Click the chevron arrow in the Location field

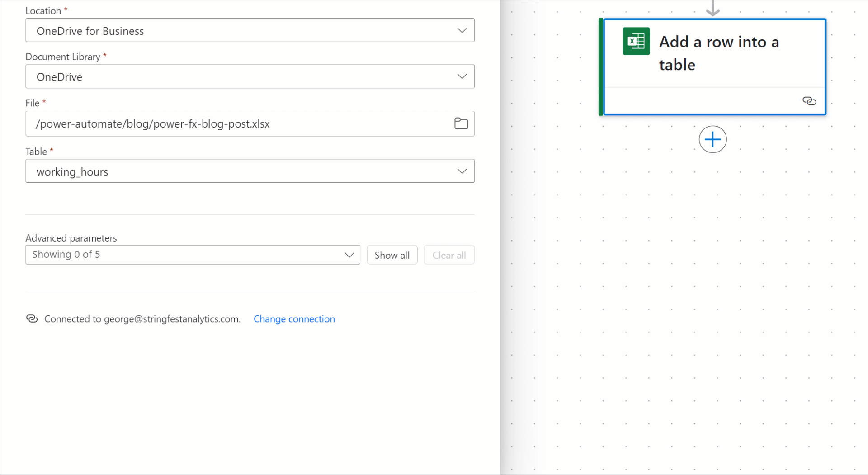pyautogui.click(x=462, y=31)
